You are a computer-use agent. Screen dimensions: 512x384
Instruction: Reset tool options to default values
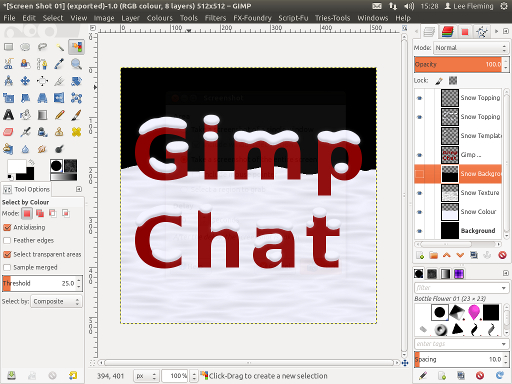coord(73,376)
